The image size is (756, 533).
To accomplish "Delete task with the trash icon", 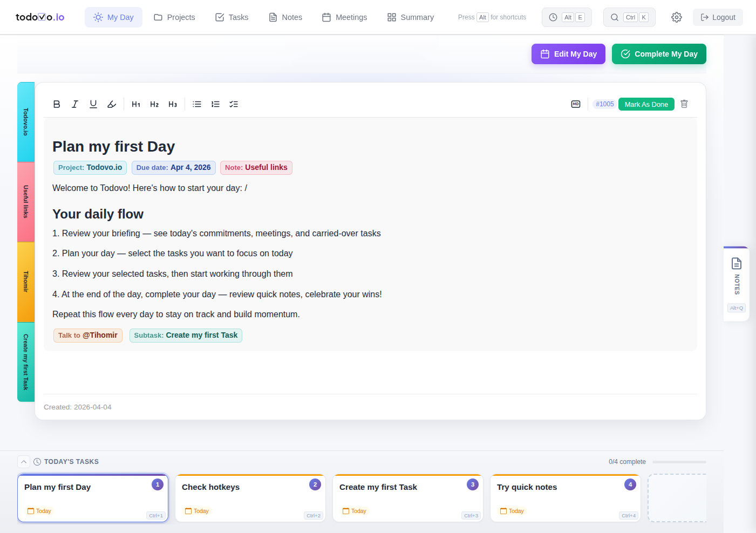I will point(684,104).
